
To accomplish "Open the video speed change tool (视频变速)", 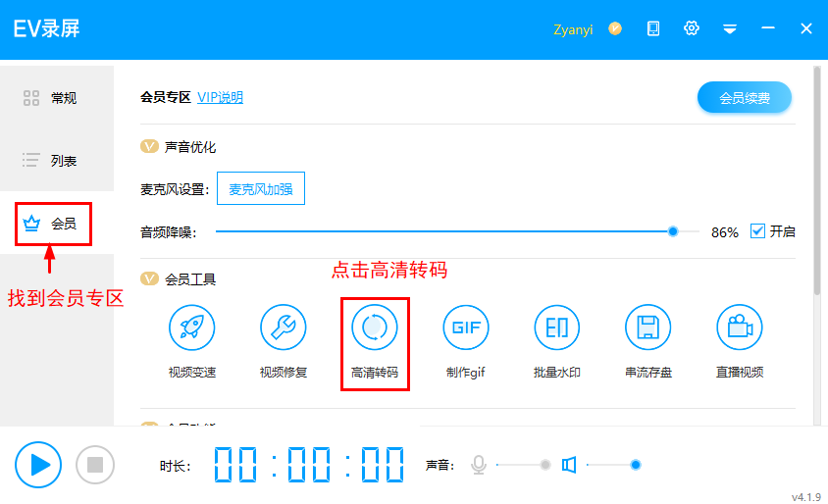I will click(x=191, y=328).
